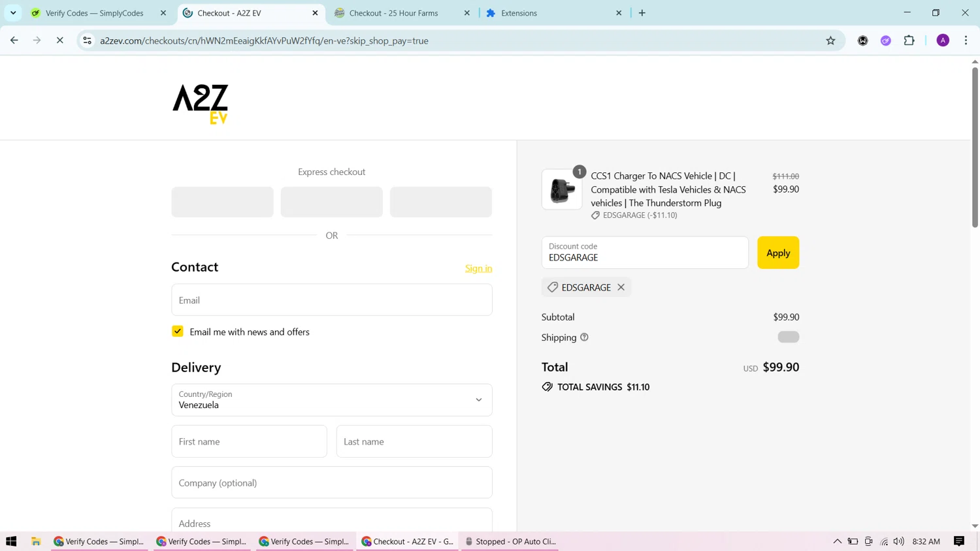This screenshot has height=551, width=980.
Task: Open the Extensions puzzle icon
Action: click(909, 40)
